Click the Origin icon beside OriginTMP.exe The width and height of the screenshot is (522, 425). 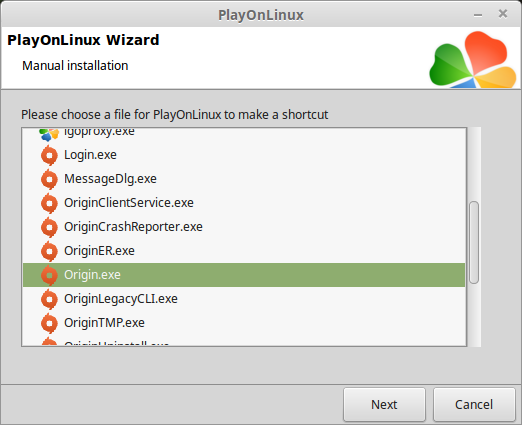(x=49, y=323)
